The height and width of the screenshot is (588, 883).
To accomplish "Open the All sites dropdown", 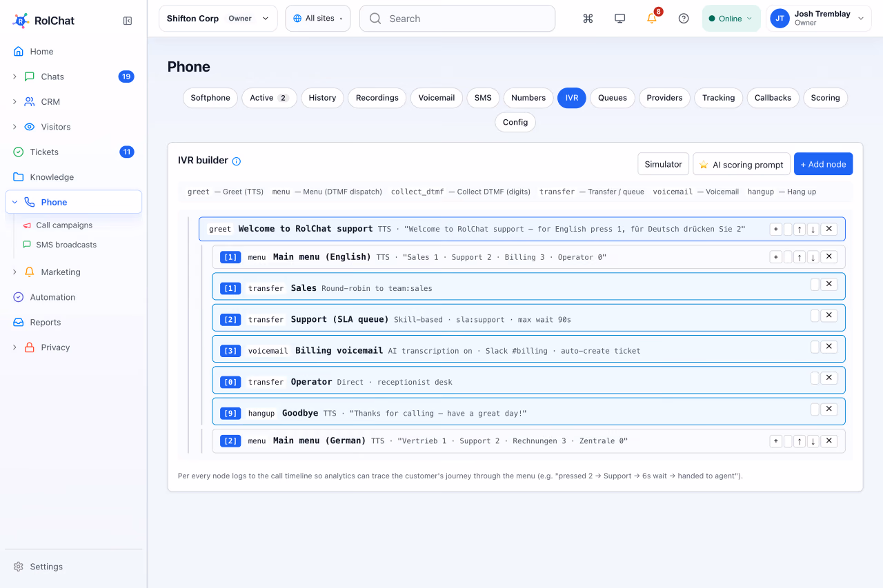I will [318, 19].
